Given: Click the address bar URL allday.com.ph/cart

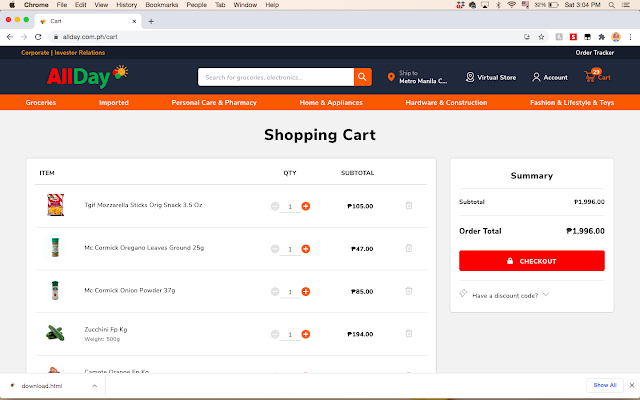Looking at the screenshot, I should click(90, 37).
